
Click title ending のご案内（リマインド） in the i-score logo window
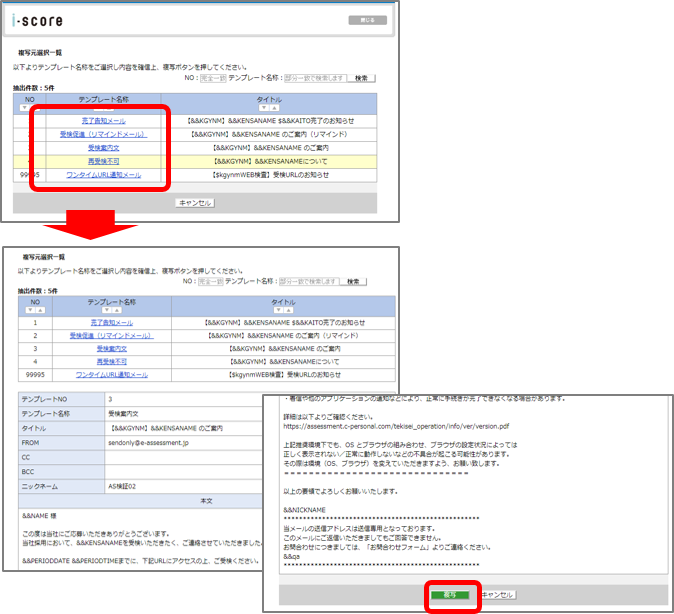(x=269, y=135)
